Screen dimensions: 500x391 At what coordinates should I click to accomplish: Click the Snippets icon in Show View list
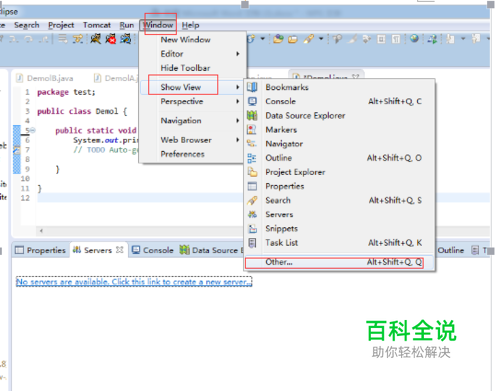[253, 228]
